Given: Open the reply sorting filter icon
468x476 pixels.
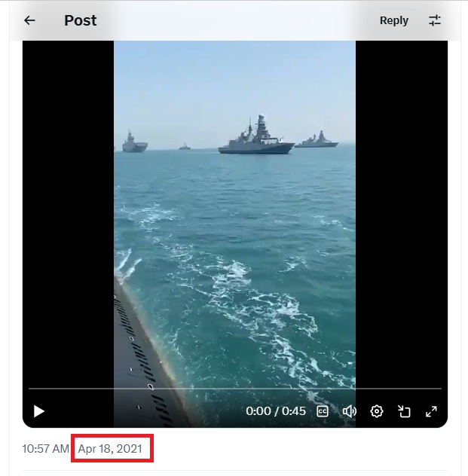Looking at the screenshot, I should pos(435,20).
